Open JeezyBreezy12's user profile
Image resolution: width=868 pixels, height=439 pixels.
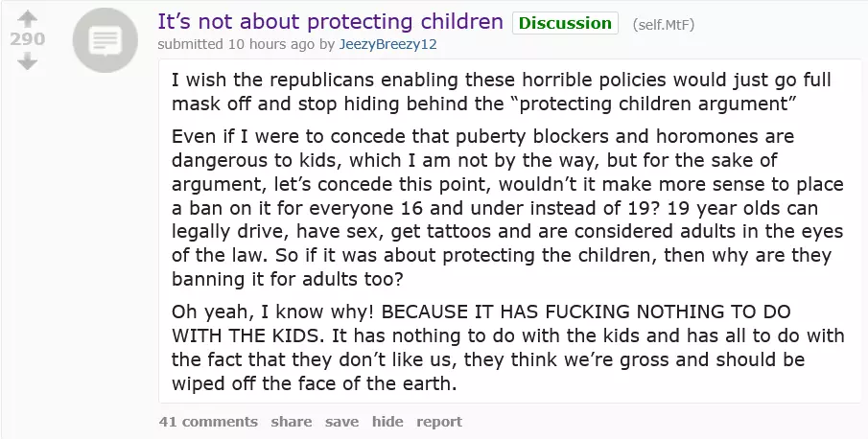click(x=394, y=43)
